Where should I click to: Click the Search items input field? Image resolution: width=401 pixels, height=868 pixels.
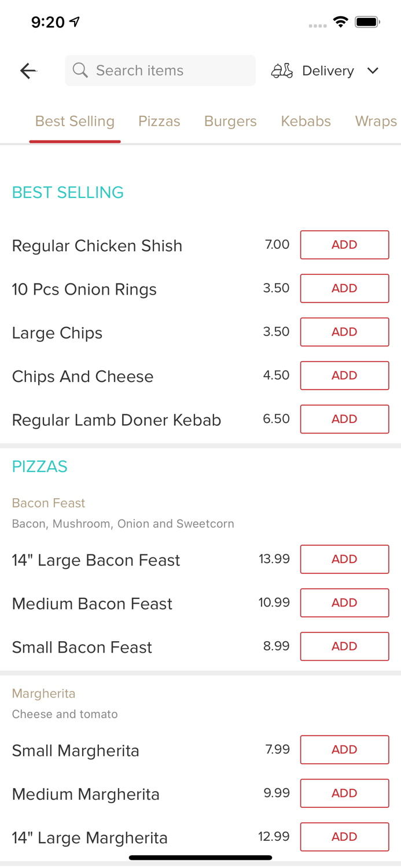[160, 70]
